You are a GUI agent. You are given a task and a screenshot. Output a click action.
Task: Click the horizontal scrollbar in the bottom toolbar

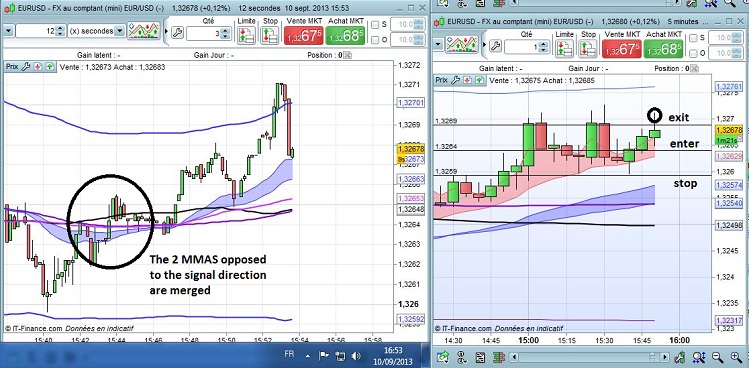pos(588,357)
